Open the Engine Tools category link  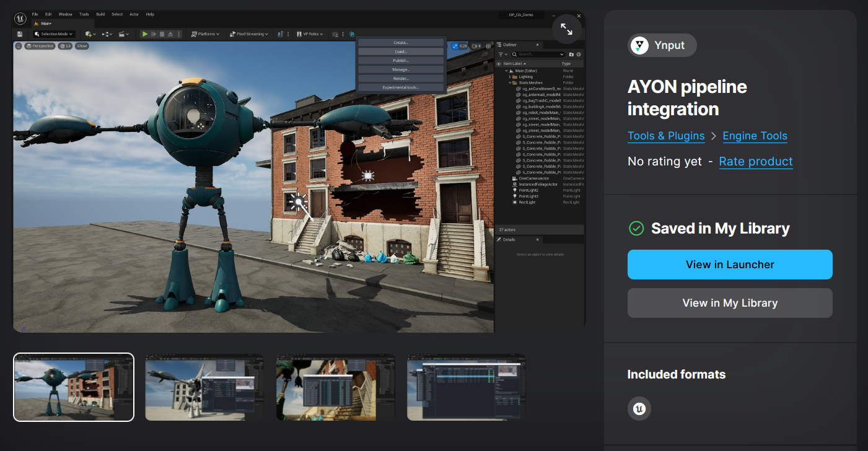755,136
